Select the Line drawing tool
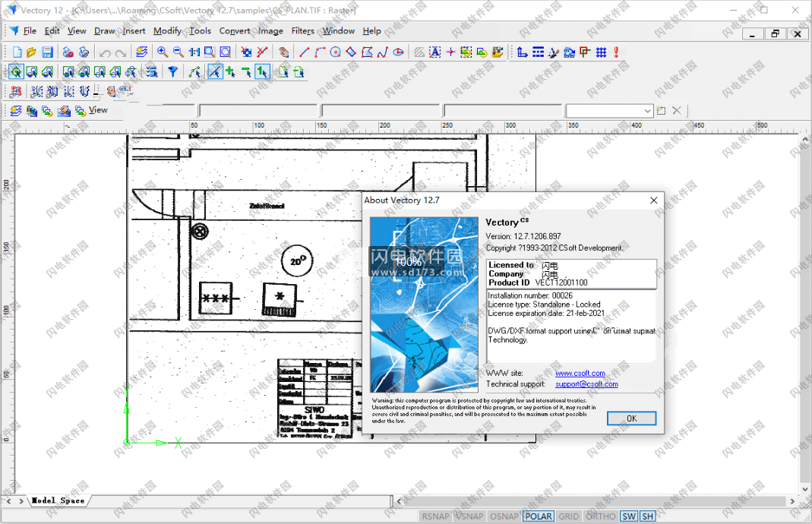 click(x=304, y=52)
